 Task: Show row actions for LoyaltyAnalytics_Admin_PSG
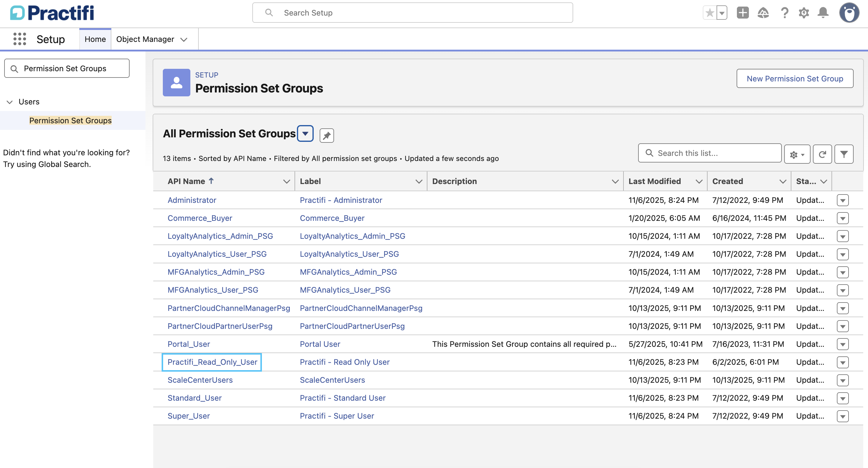(x=842, y=236)
